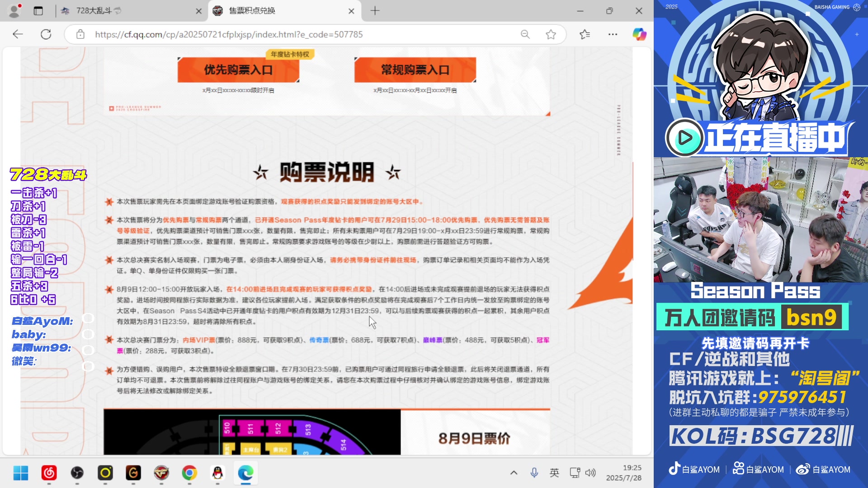Image resolution: width=868 pixels, height=488 pixels.
Task: Click 吴雨wn99 score label
Action: click(x=41, y=348)
